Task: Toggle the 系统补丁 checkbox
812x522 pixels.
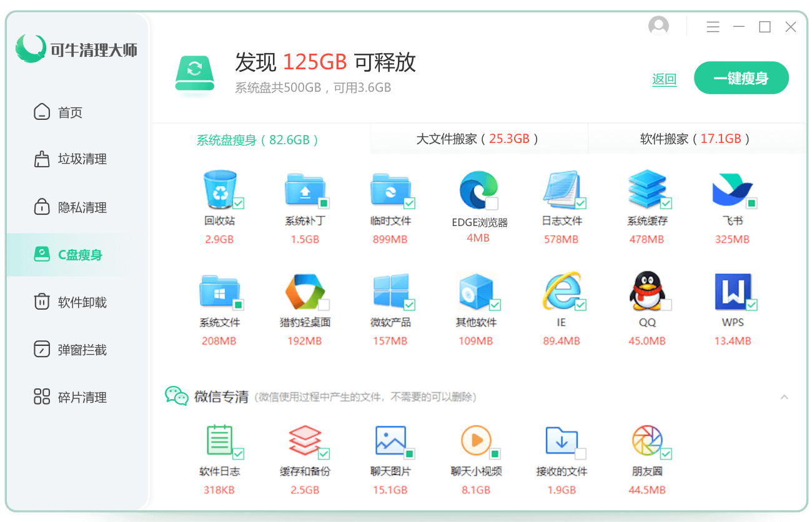Action: 324,203
